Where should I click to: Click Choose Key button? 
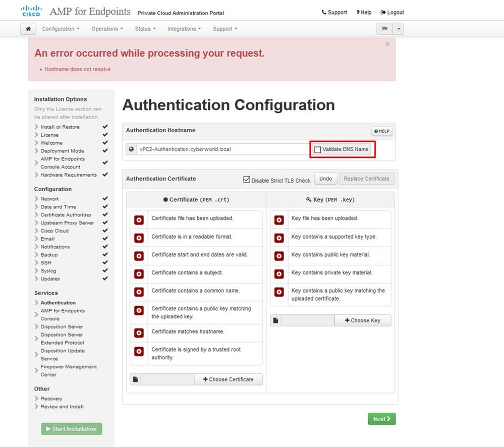[363, 320]
